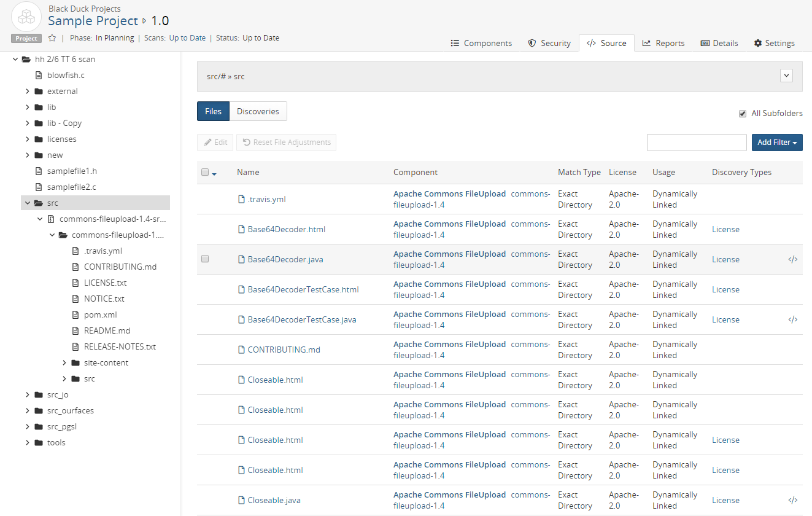
Task: Click the blowfish.c file icon in tree
Action: (39, 75)
